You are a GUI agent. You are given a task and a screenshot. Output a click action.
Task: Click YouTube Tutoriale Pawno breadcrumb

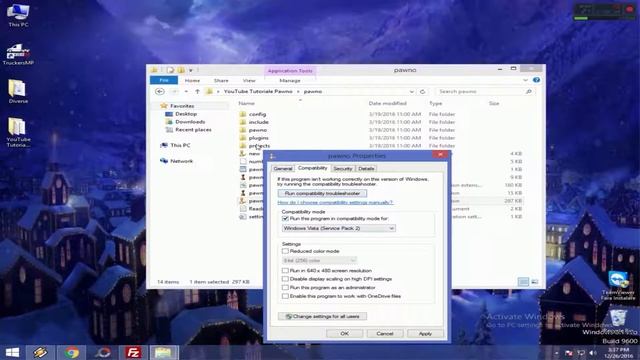(258, 91)
